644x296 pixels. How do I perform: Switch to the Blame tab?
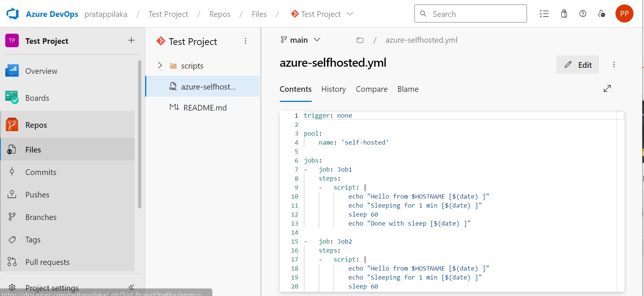[x=408, y=89]
